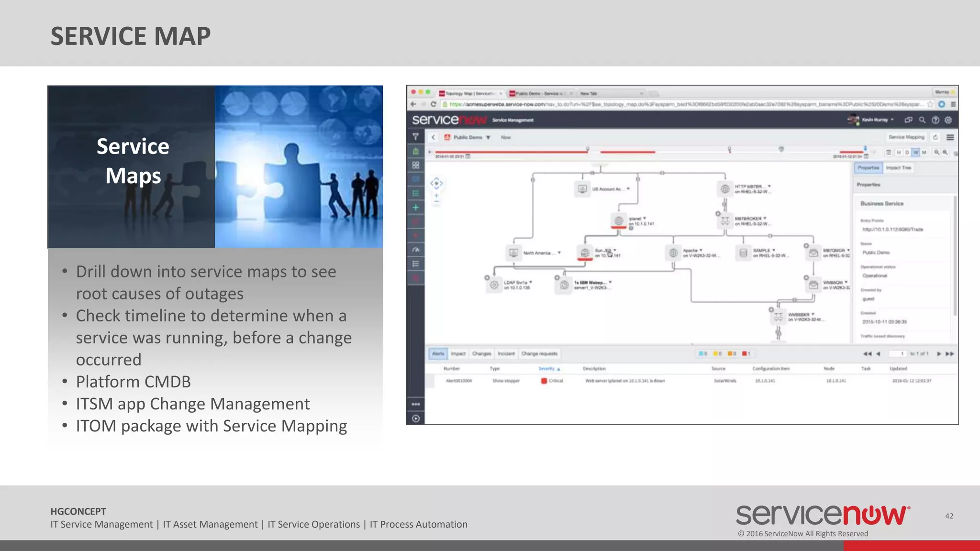Image resolution: width=980 pixels, height=551 pixels.
Task: Select the Properties panel tab
Action: (868, 168)
